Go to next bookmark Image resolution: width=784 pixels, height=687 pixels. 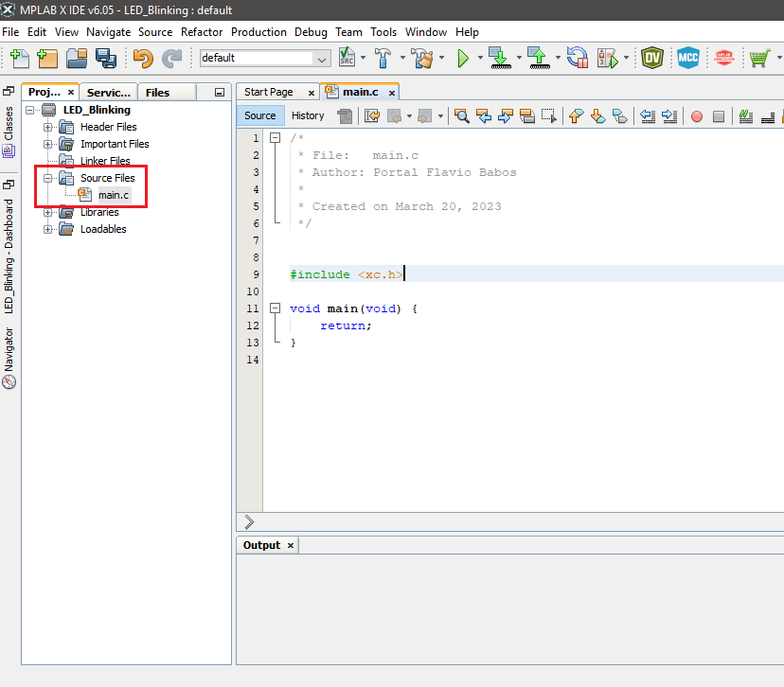[x=598, y=116]
